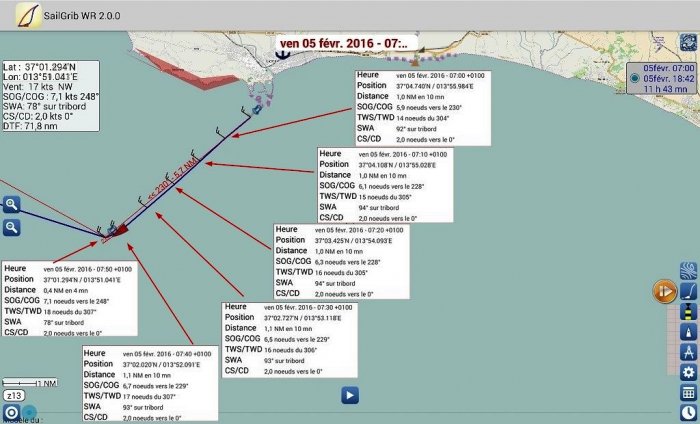Click the date banner ven 05 févr. 2016
The image size is (700, 424).
pos(343,43)
